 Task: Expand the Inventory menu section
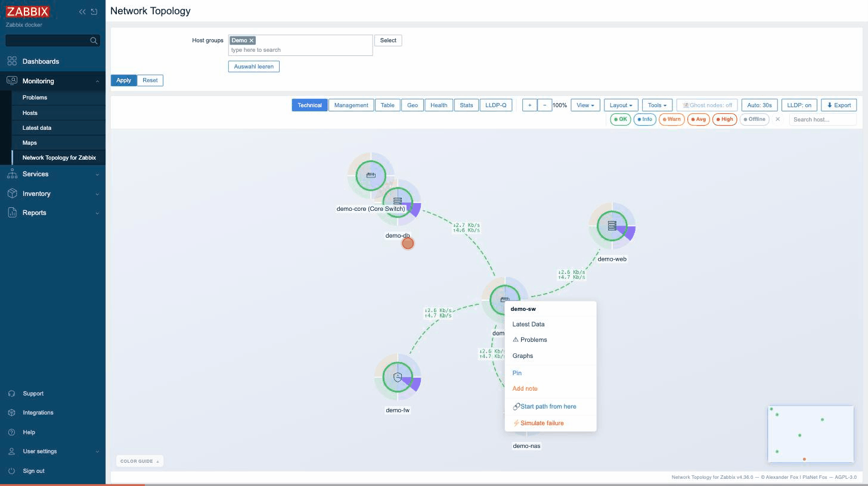click(x=97, y=194)
